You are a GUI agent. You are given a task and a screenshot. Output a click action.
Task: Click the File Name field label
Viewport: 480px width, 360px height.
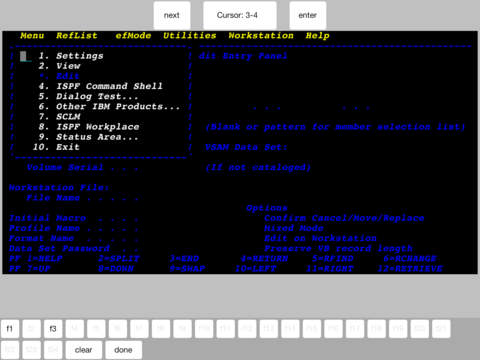tap(53, 198)
